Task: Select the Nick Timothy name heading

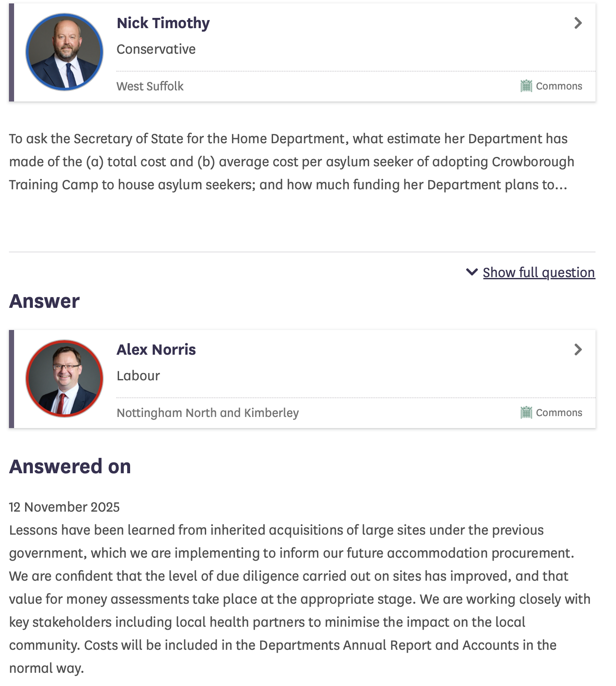Action: [x=163, y=23]
